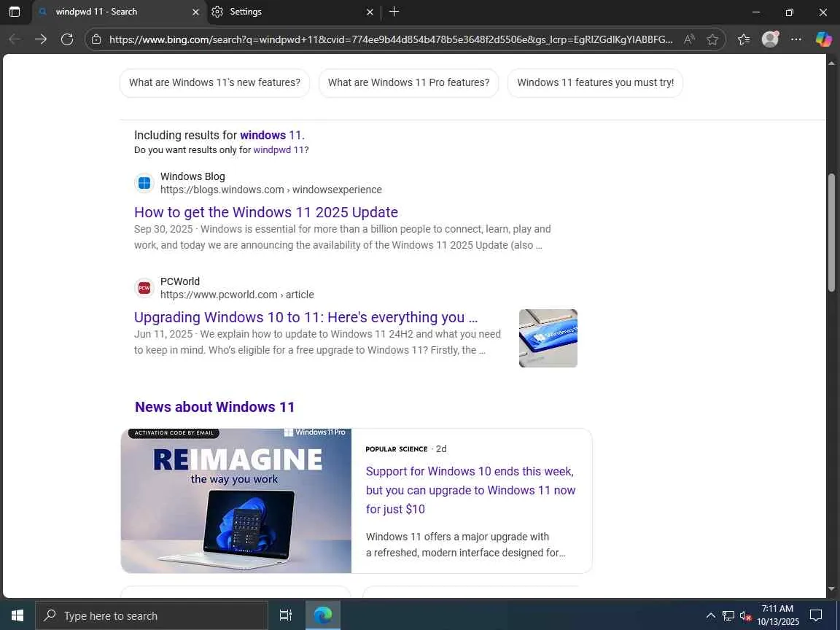Open "Support for Windows 10 ends this week" article
Image resolution: width=840 pixels, height=630 pixels.
coord(470,490)
